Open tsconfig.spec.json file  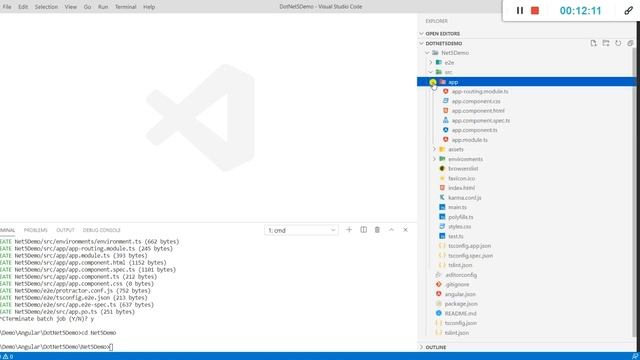(470, 256)
